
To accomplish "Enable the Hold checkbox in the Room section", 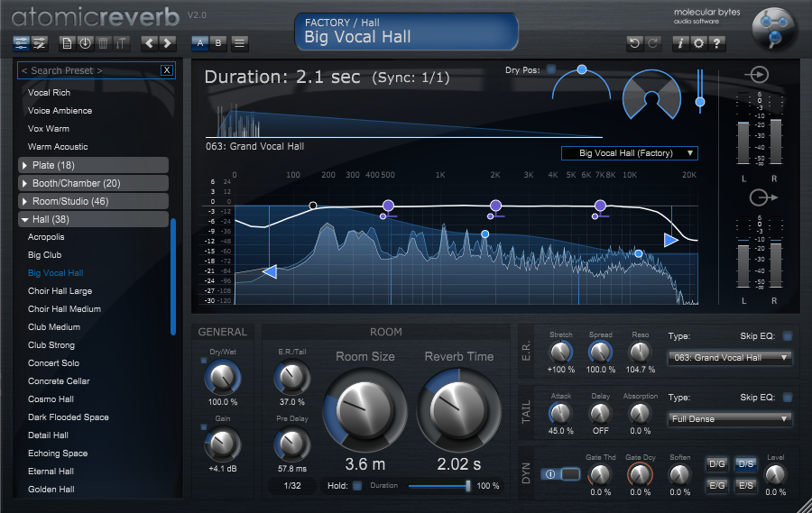I will coord(356,486).
